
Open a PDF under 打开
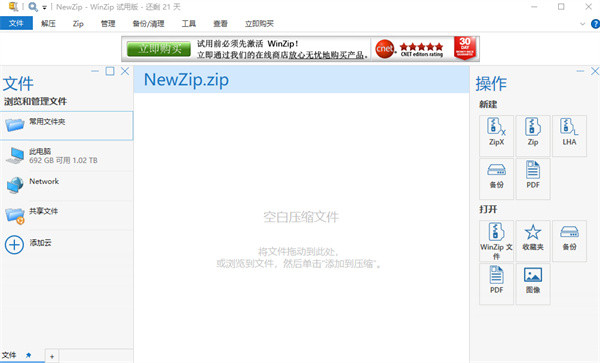tap(496, 284)
